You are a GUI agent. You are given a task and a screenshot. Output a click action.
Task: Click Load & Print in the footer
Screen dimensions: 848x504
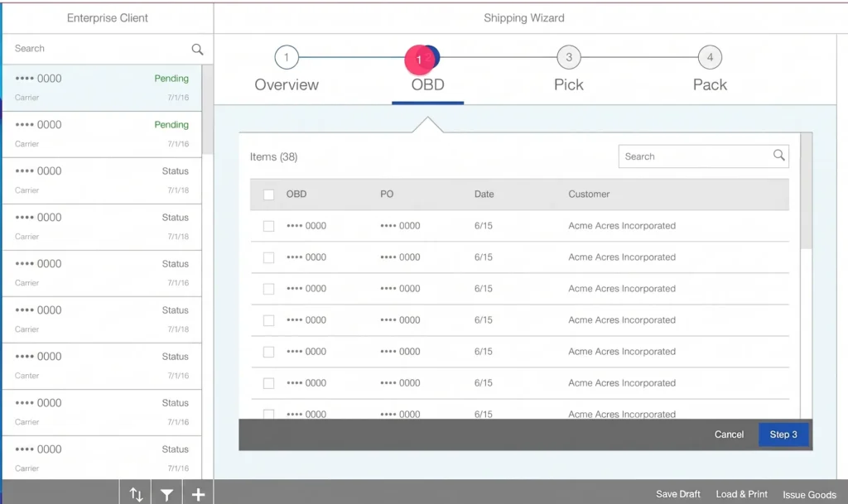pyautogui.click(x=741, y=494)
